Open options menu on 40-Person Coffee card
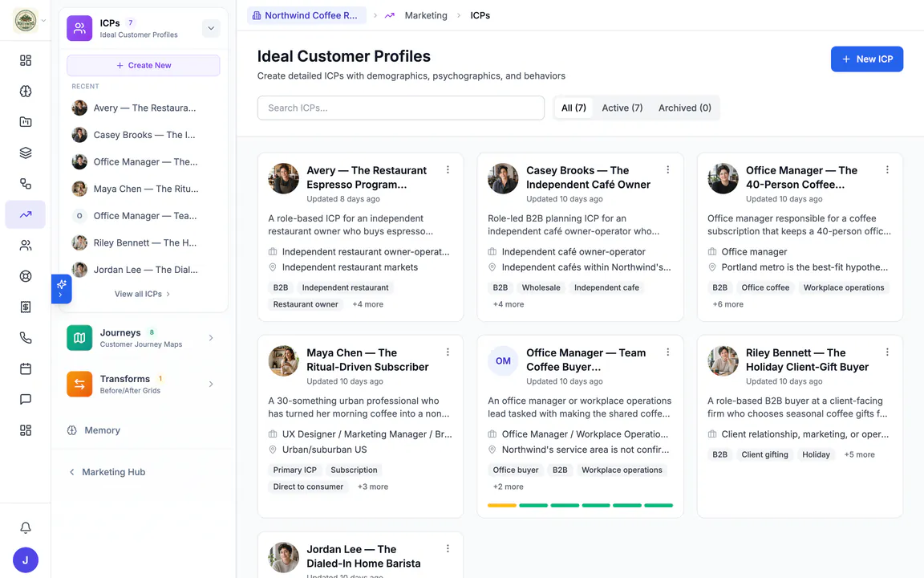This screenshot has height=578, width=924. tap(887, 170)
